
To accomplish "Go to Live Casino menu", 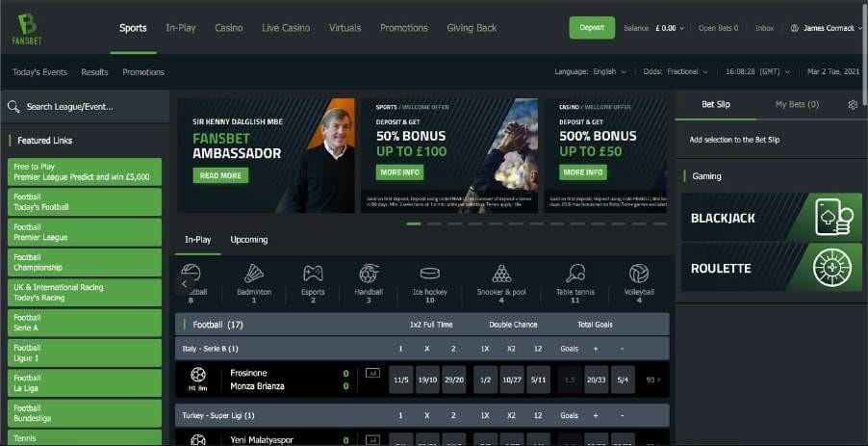I will pos(286,28).
